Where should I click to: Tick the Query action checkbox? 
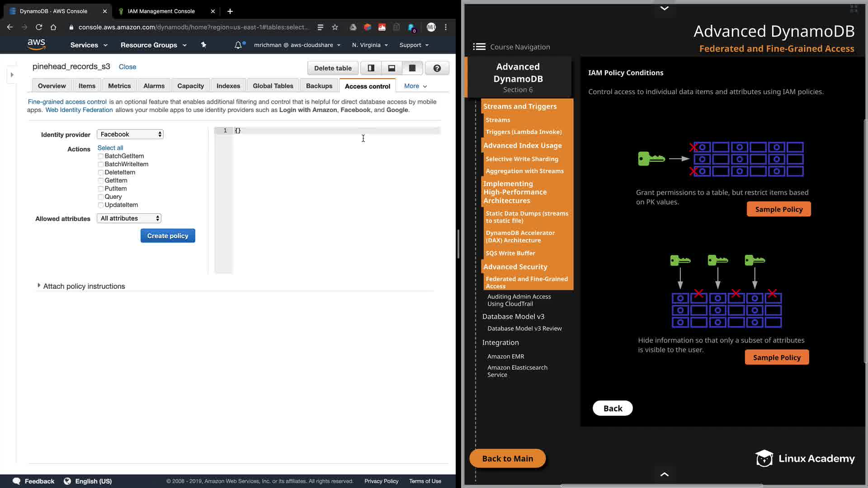(x=101, y=197)
